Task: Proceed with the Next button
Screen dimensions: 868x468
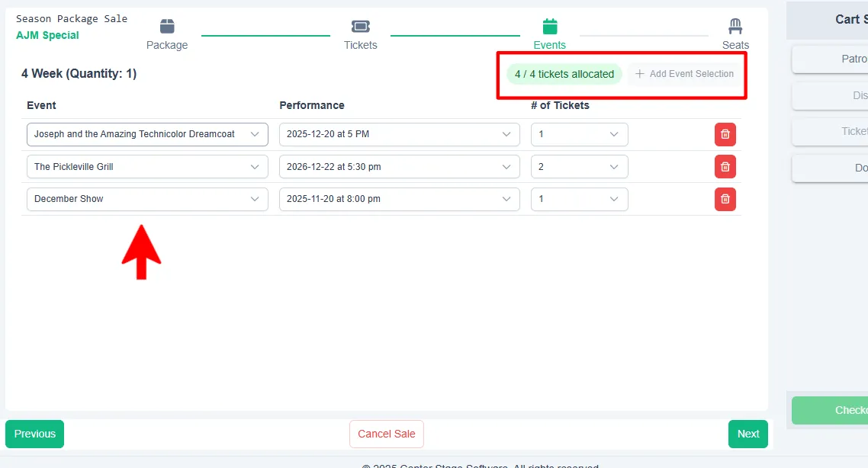Action: (748, 434)
